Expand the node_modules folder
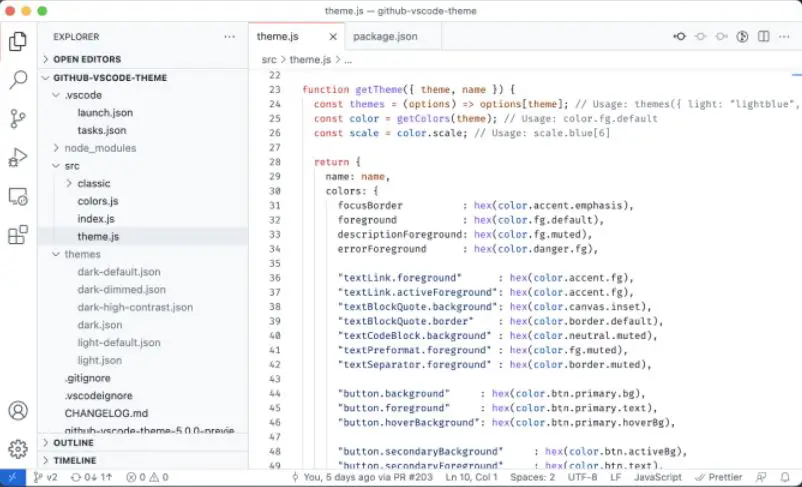This screenshot has width=802, height=487. (143, 148)
